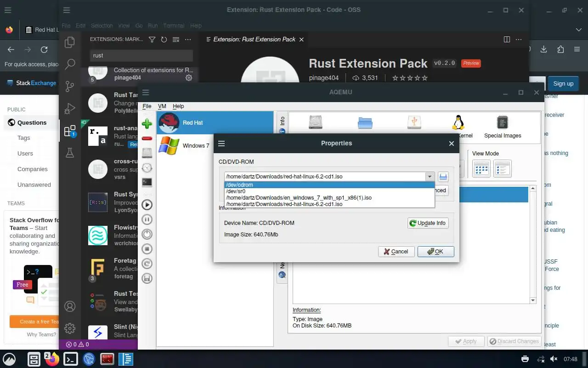Open AQEMU VM menu
Image resolution: width=588 pixels, height=368 pixels.
tap(162, 106)
